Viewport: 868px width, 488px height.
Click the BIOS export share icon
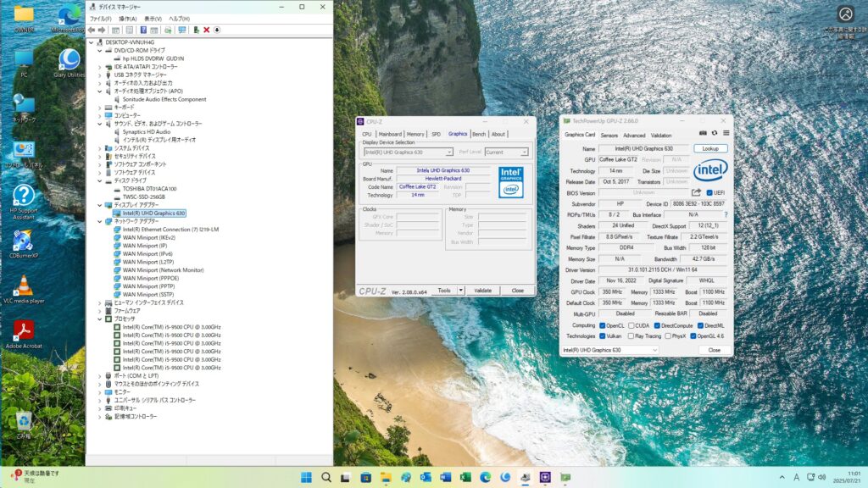(x=697, y=192)
